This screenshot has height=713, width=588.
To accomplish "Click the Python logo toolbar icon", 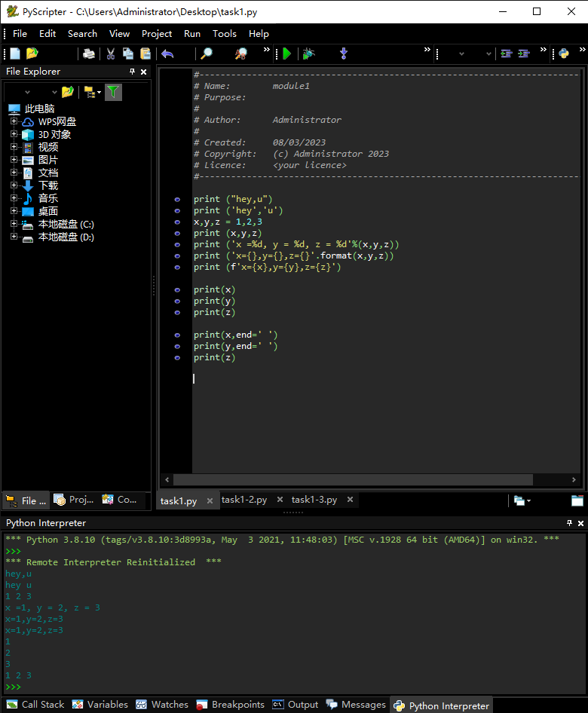I will click(564, 54).
